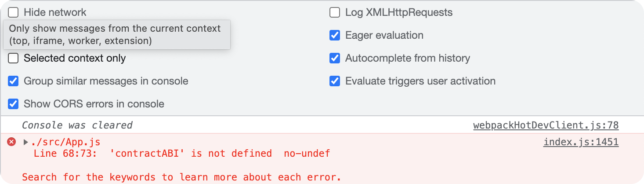
Task: Uncheck Autocomplete from history
Action: (335, 58)
